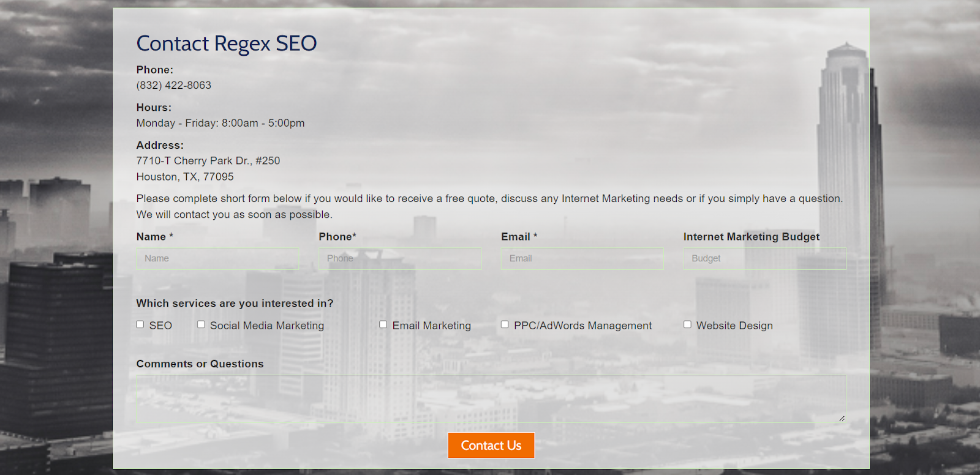This screenshot has height=475, width=980.
Task: Click the Internet Marketing Budget label
Action: 752,237
